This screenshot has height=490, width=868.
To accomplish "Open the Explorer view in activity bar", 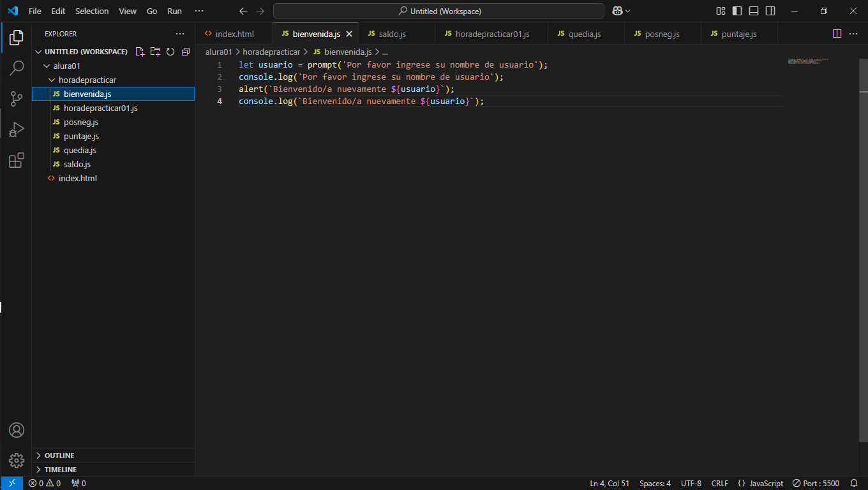I will pyautogui.click(x=17, y=38).
